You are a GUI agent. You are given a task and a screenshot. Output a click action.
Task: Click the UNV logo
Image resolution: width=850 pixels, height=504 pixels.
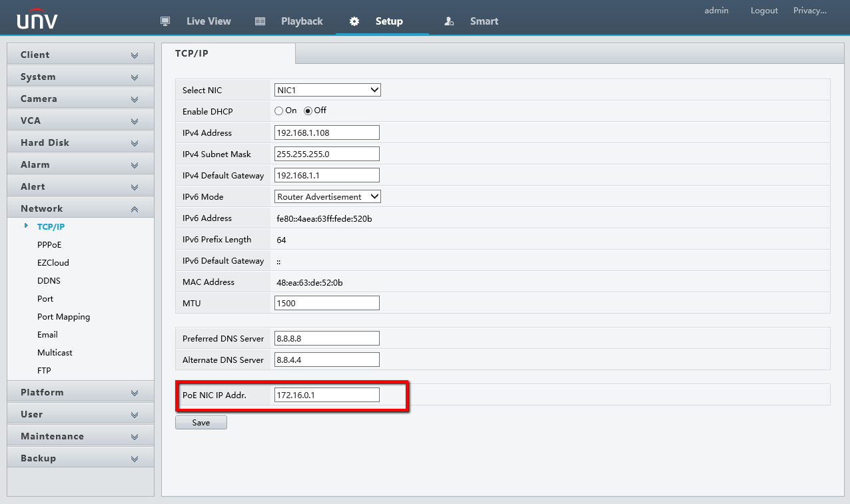[x=37, y=21]
